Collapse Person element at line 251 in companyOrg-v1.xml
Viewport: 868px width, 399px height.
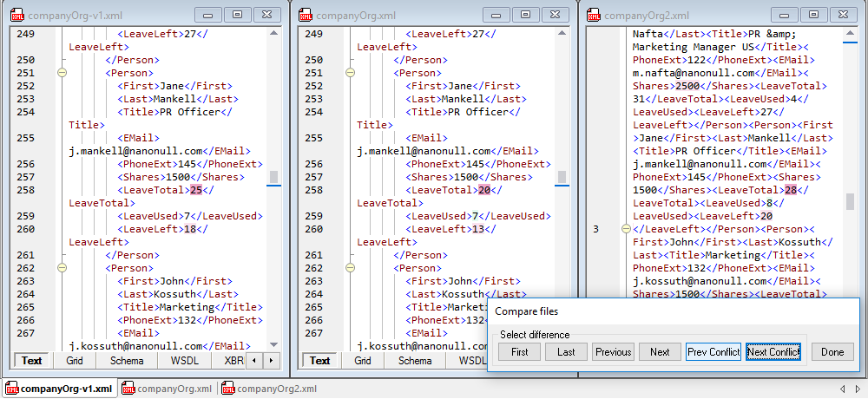pos(62,74)
